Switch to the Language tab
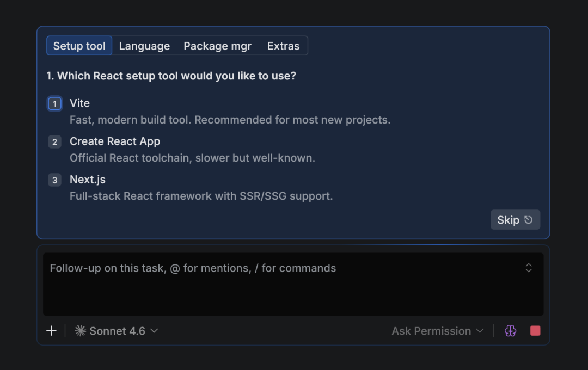The height and width of the screenshot is (370, 588). [x=144, y=46]
